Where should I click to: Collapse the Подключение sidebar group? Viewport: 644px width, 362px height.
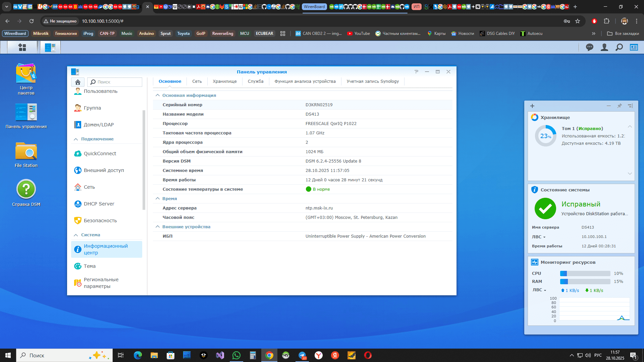76,139
